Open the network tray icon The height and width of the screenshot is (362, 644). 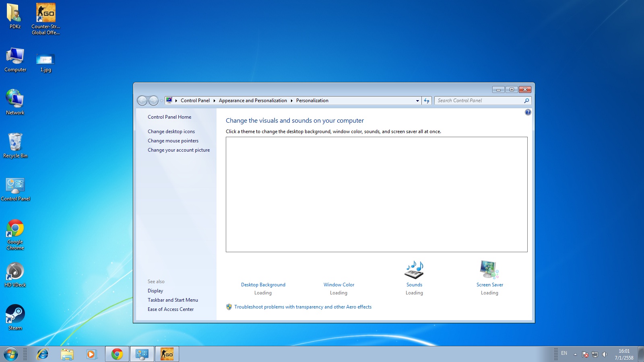[x=595, y=354]
